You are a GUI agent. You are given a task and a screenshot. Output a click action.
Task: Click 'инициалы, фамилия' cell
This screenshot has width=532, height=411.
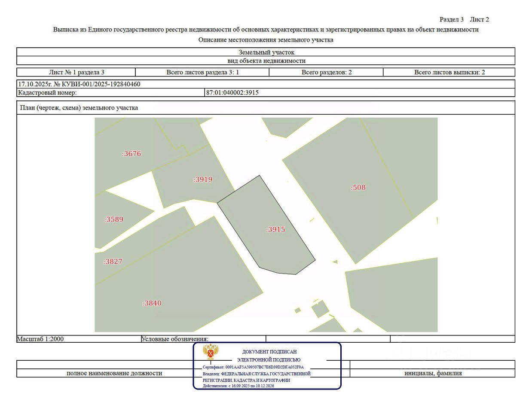[433, 373]
